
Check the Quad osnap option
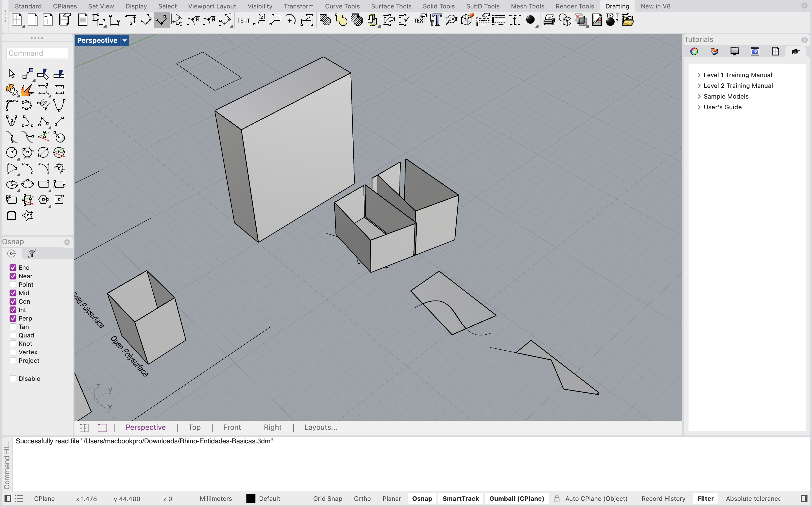(x=13, y=335)
